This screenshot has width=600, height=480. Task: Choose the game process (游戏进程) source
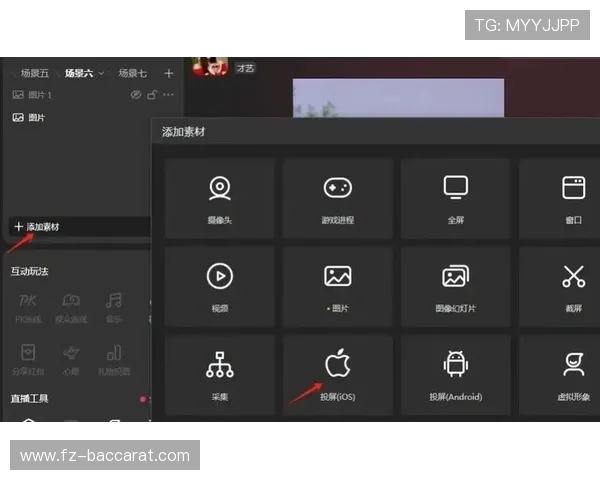click(337, 197)
